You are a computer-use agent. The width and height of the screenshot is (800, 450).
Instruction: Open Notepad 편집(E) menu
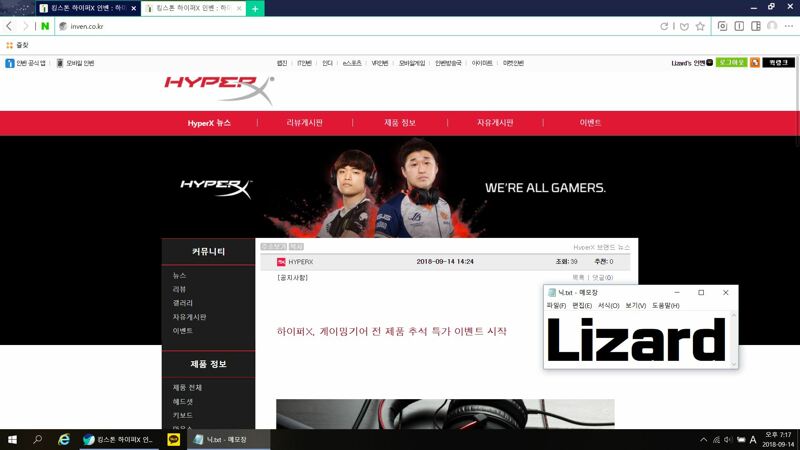tap(582, 306)
